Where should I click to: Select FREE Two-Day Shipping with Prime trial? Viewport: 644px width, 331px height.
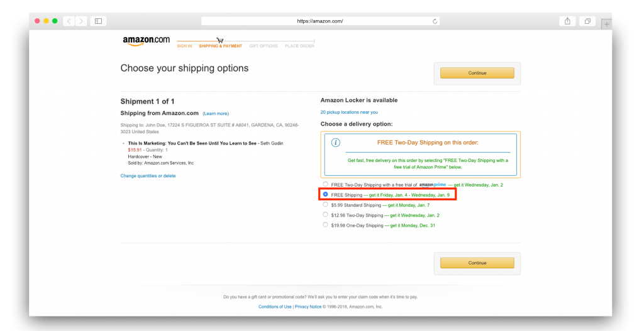325,184
